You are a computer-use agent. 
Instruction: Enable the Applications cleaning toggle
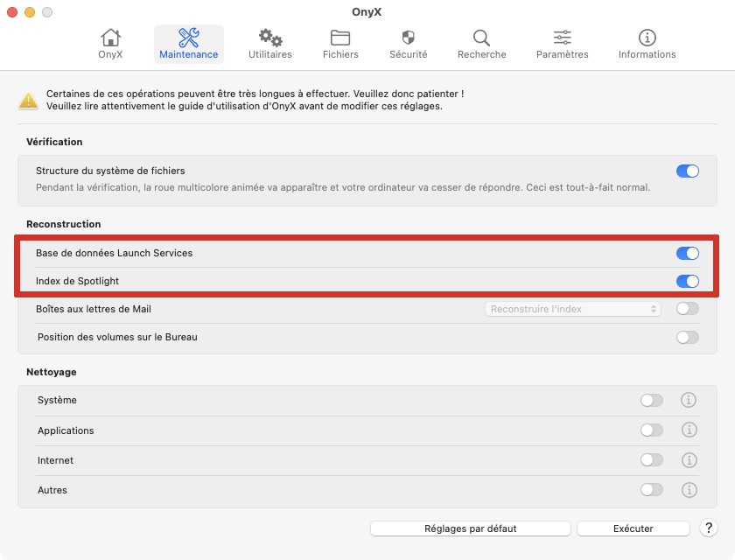652,430
